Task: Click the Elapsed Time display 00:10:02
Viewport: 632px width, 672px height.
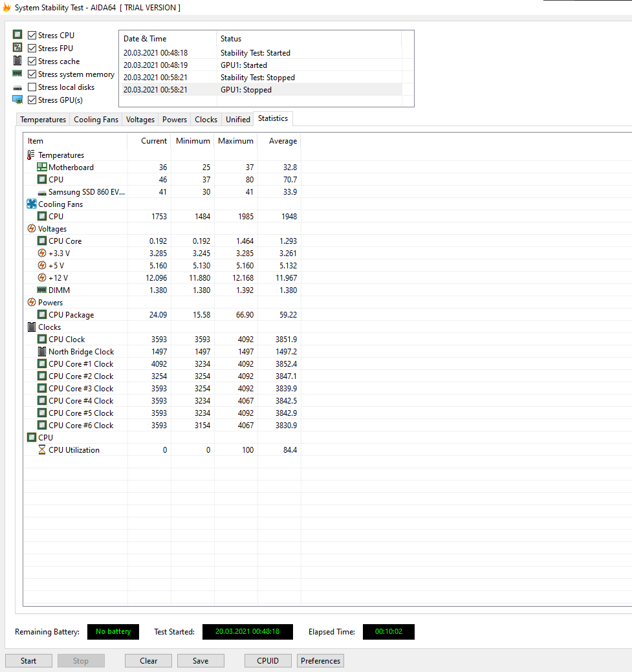Action: tap(389, 632)
